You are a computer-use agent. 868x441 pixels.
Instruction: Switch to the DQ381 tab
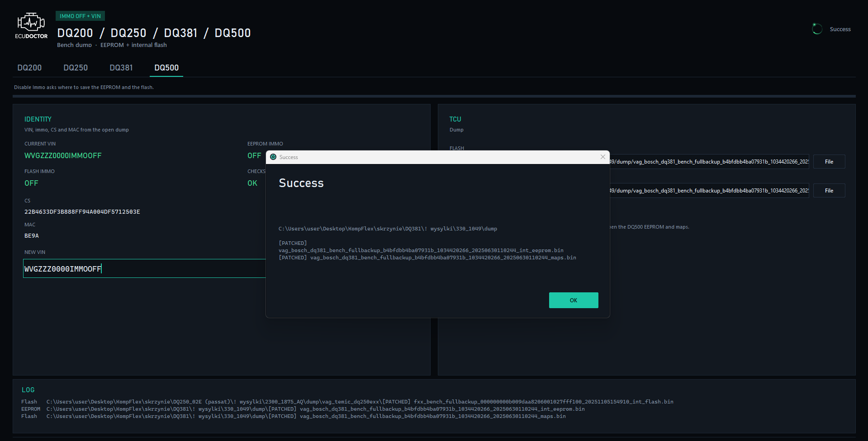pos(121,68)
